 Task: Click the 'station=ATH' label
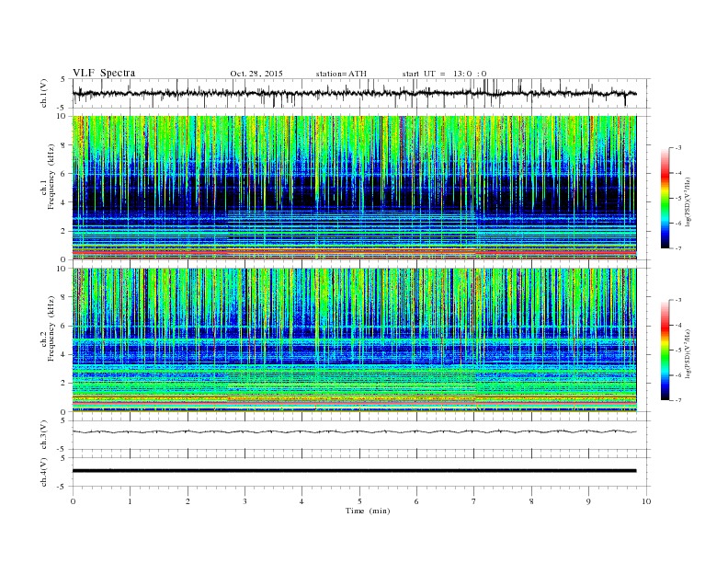(341, 74)
